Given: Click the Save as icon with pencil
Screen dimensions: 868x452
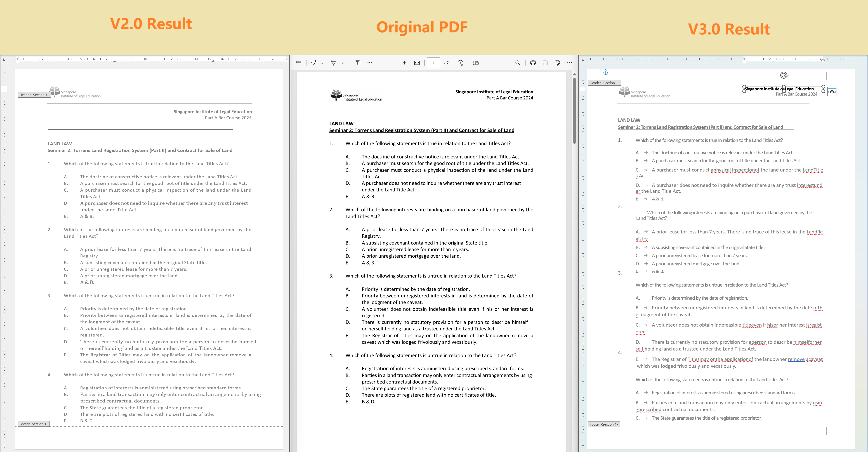Looking at the screenshot, I should click(557, 63).
